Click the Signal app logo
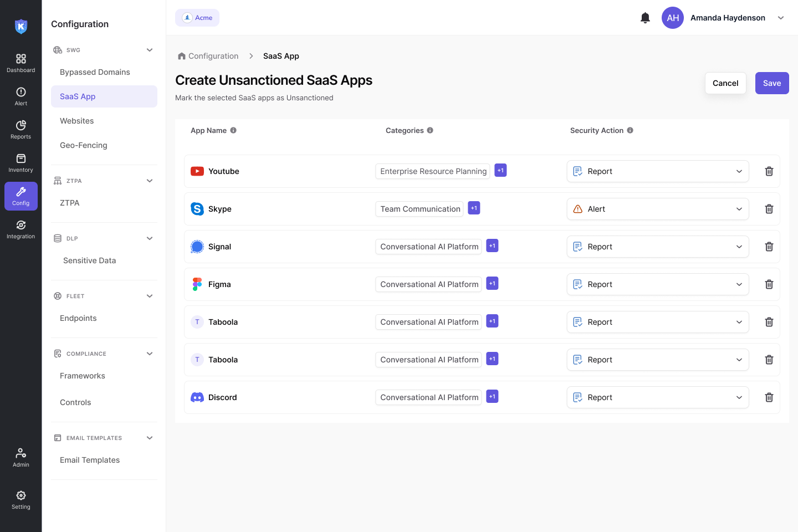 coord(197,247)
